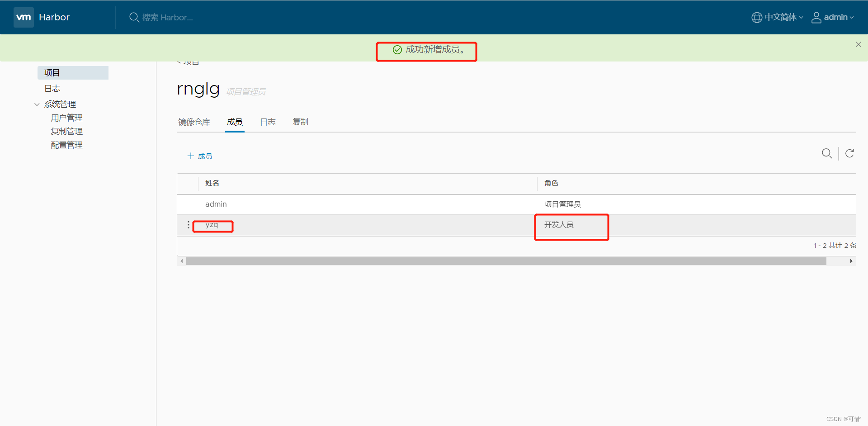
Task: Focus the 搜索 Harbor search field
Action: point(168,17)
